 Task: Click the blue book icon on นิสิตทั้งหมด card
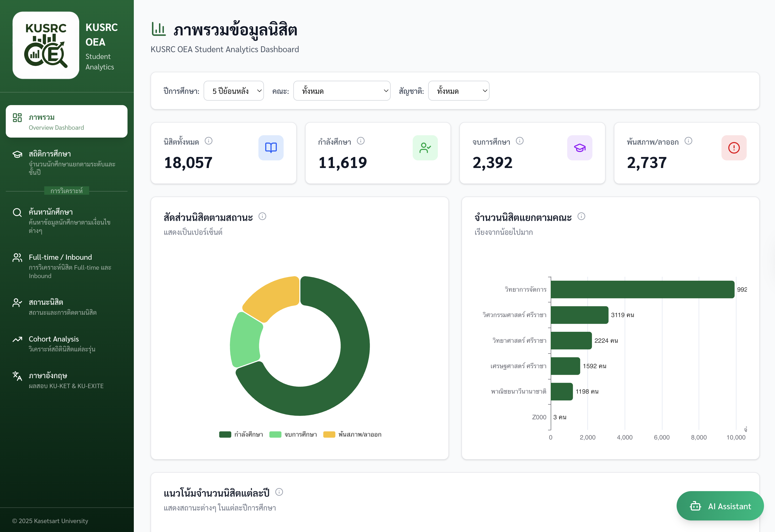click(271, 148)
